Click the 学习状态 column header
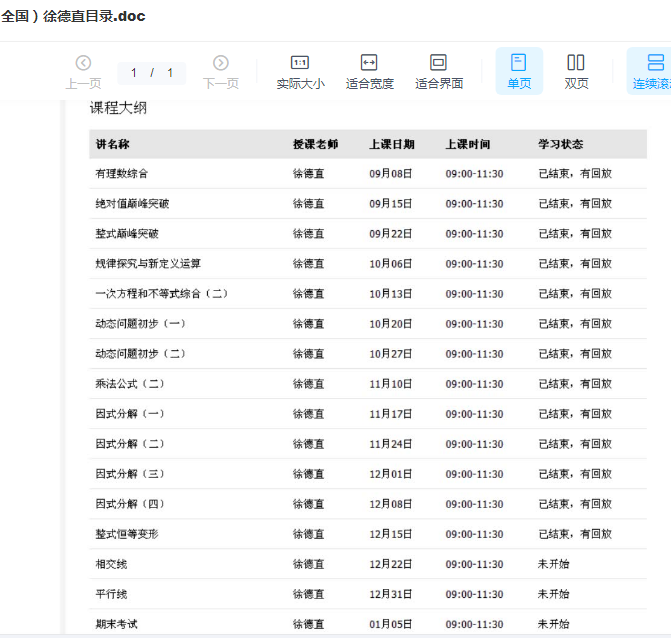 (560, 144)
